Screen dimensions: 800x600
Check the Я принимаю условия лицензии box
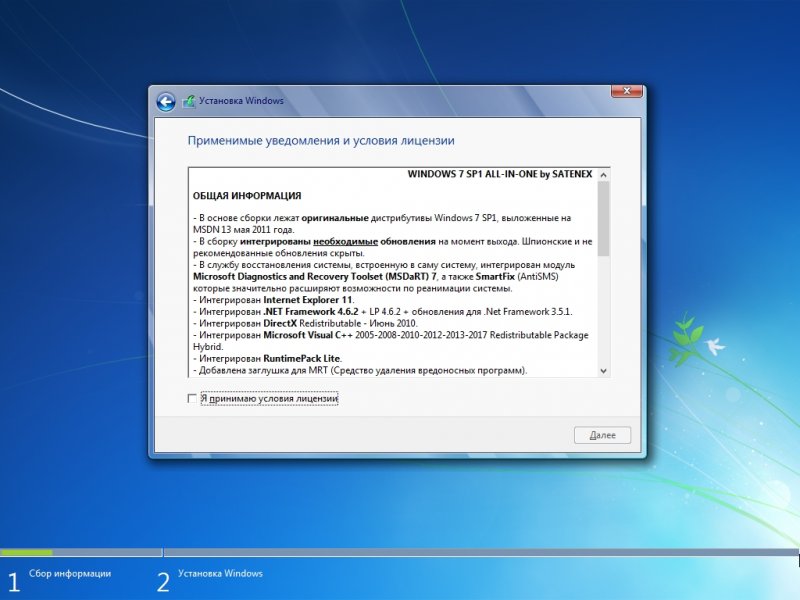(192, 398)
